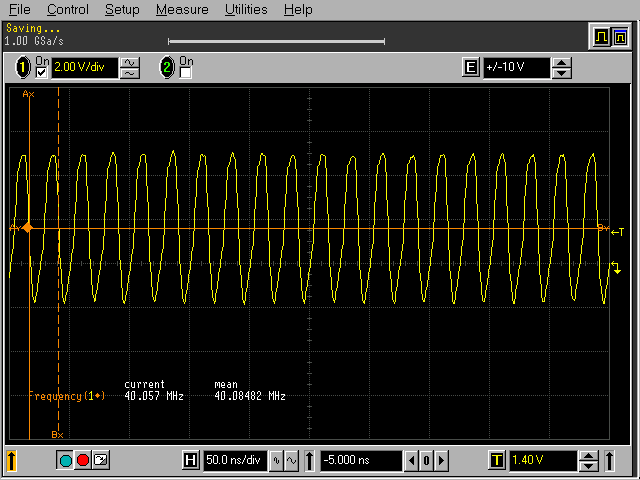Shift horizontal position right with arrow
This screenshot has height=480, width=640.
click(441, 461)
